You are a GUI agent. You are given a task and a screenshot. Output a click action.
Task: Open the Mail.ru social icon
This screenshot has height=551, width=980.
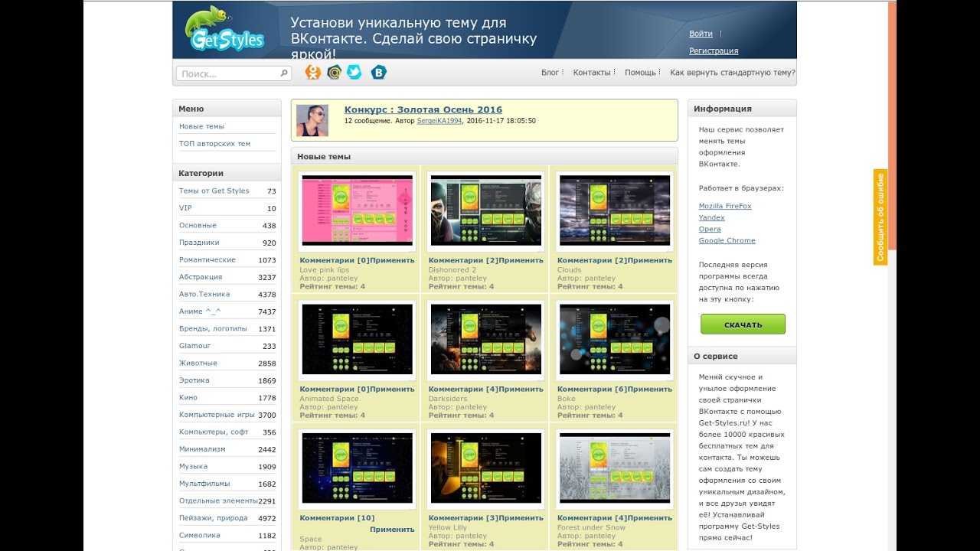click(x=334, y=72)
